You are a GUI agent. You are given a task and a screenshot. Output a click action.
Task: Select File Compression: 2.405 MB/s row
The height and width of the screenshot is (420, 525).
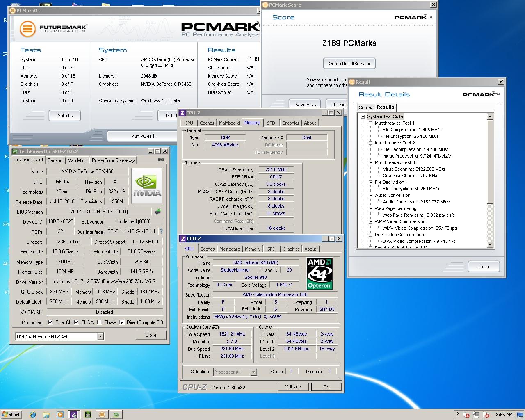[x=412, y=130]
